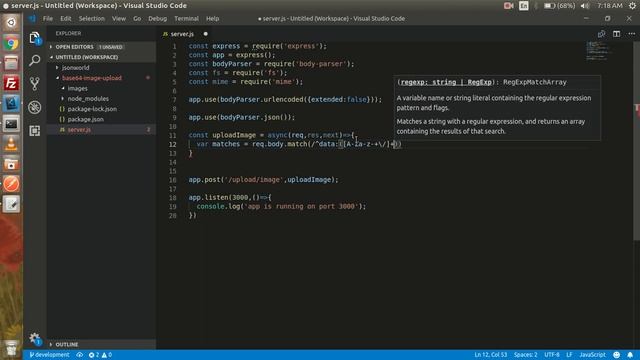The image size is (640, 360).
Task: Open system settings gear in top bar
Action: pyautogui.click(x=632, y=6)
